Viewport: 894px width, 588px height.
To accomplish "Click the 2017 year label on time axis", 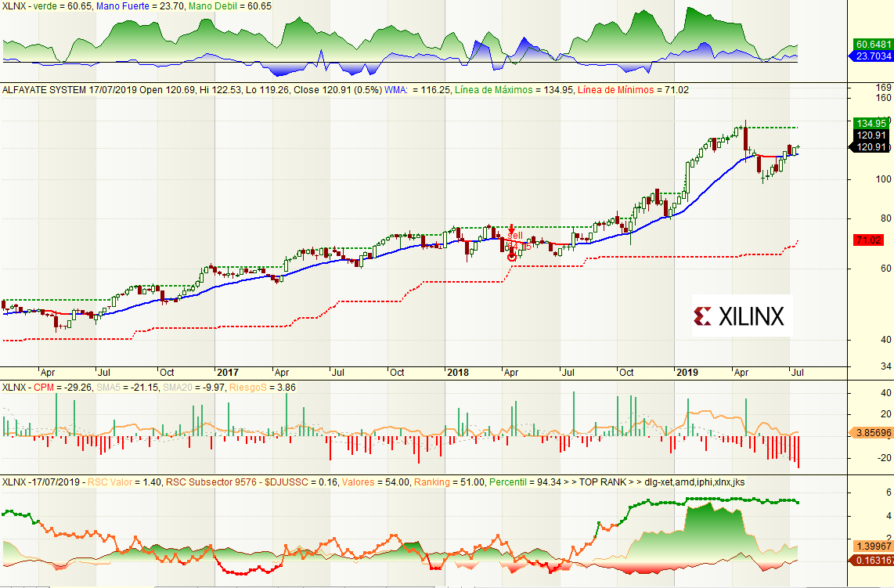I will pos(228,373).
